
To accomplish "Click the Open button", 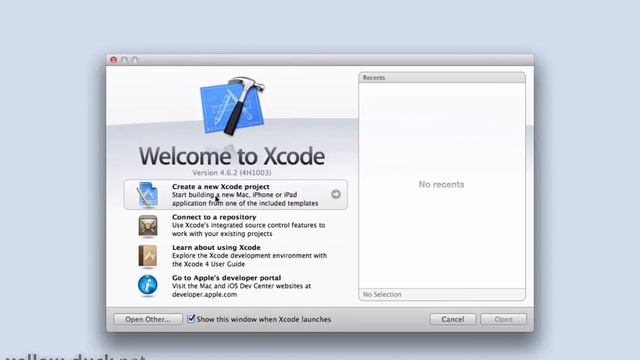I will [503, 319].
